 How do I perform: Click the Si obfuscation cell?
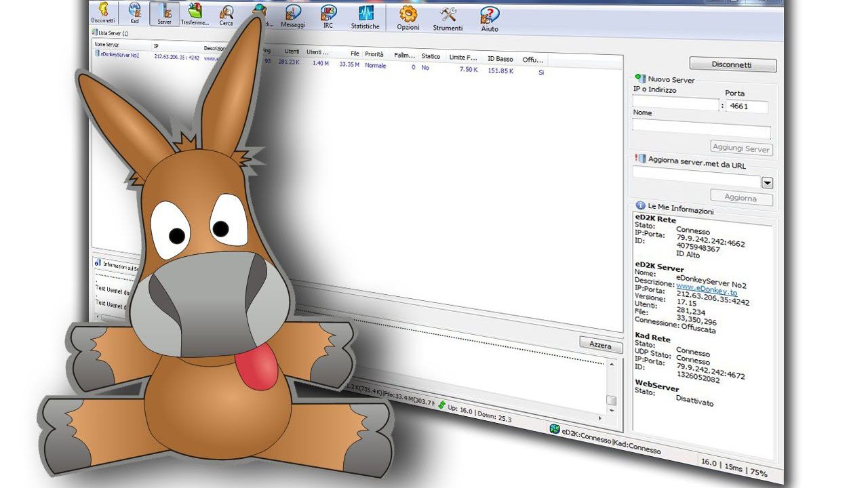point(541,72)
